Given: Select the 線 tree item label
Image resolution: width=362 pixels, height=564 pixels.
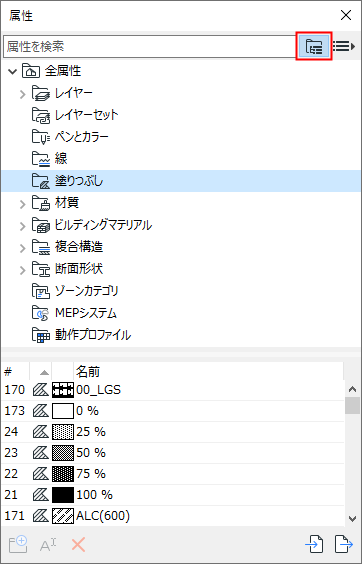Looking at the screenshot, I should [x=61, y=159].
